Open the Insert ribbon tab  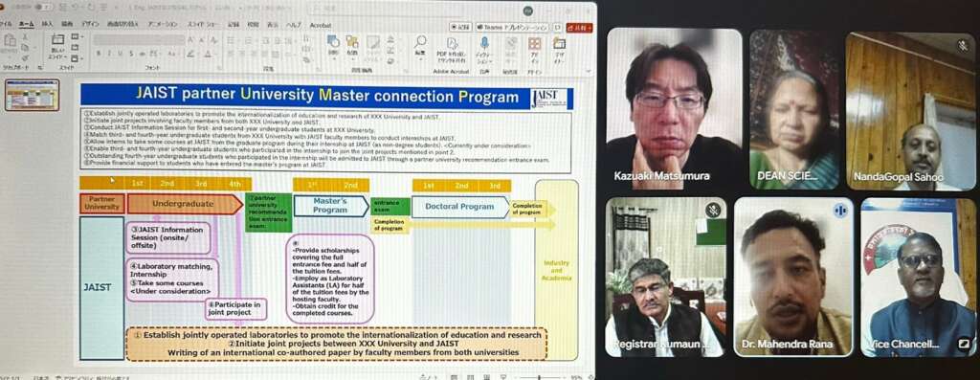point(47,24)
